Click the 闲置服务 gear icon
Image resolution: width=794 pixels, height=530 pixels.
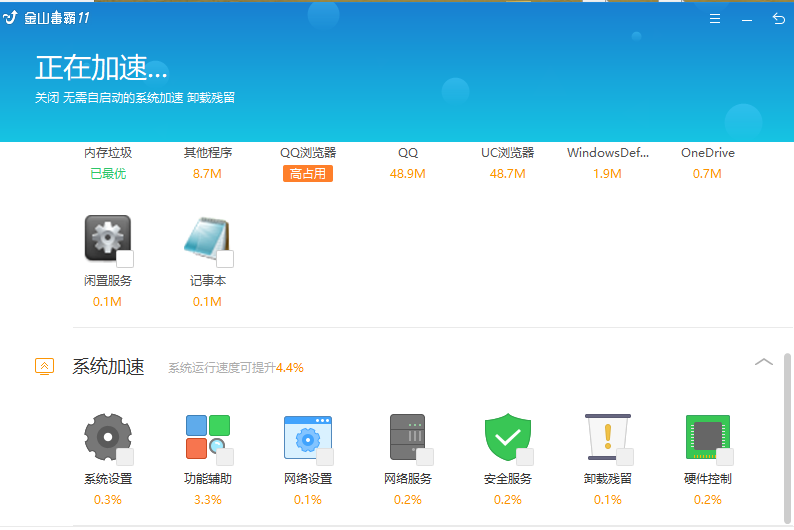tap(106, 239)
